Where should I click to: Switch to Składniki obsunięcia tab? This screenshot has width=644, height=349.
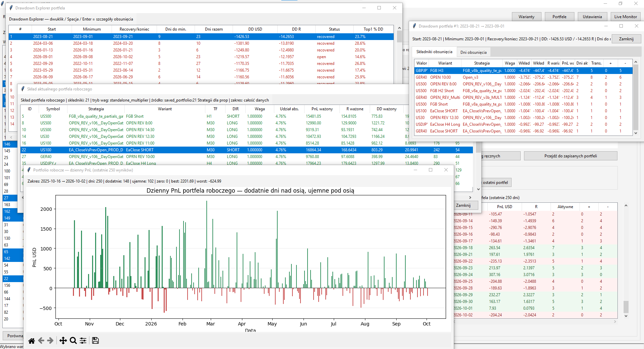(434, 52)
